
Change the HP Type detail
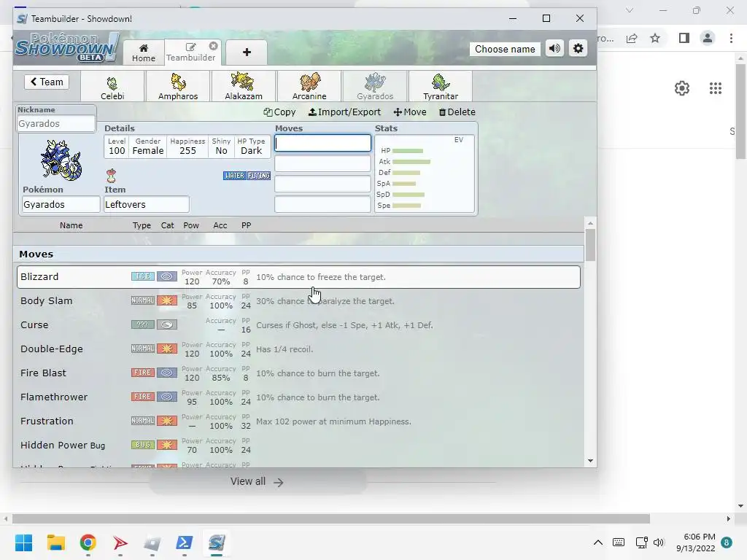tap(251, 147)
